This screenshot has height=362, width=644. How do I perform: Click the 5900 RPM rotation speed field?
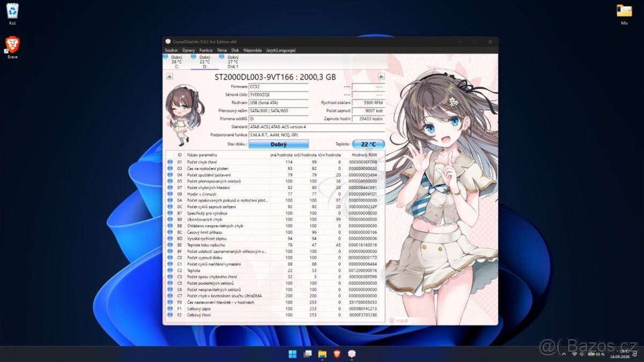pos(368,102)
